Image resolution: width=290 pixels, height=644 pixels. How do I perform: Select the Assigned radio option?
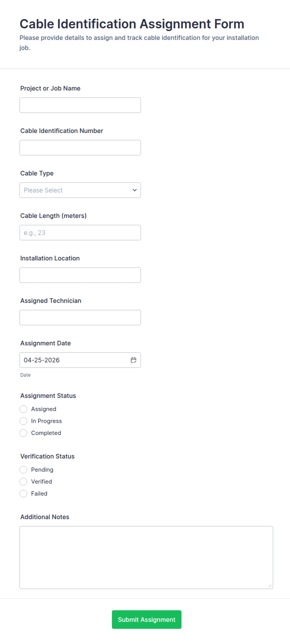click(x=23, y=409)
